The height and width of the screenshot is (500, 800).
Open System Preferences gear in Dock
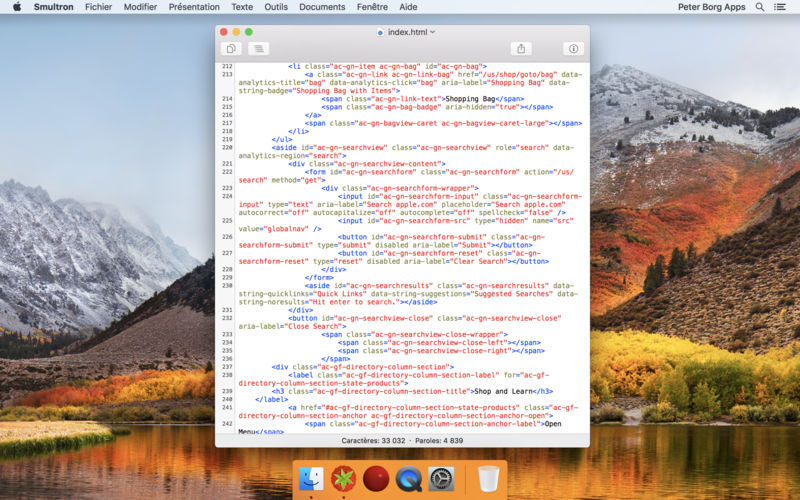pyautogui.click(x=441, y=479)
